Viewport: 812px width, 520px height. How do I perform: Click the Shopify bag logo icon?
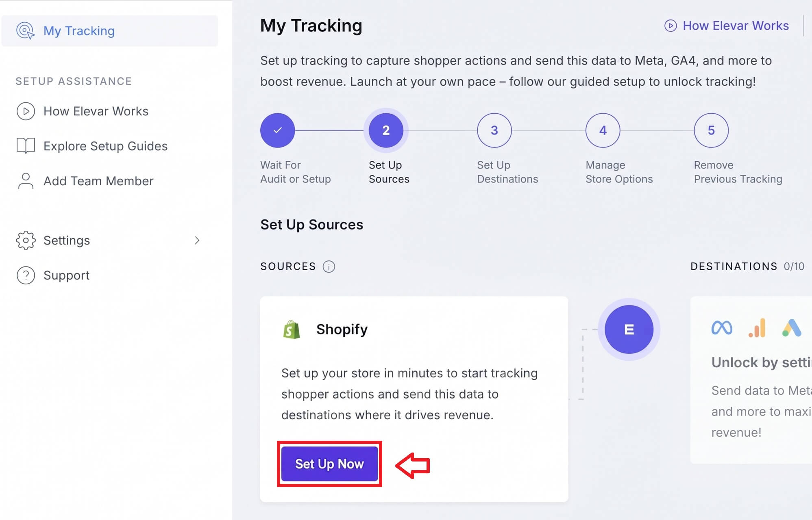[292, 329]
